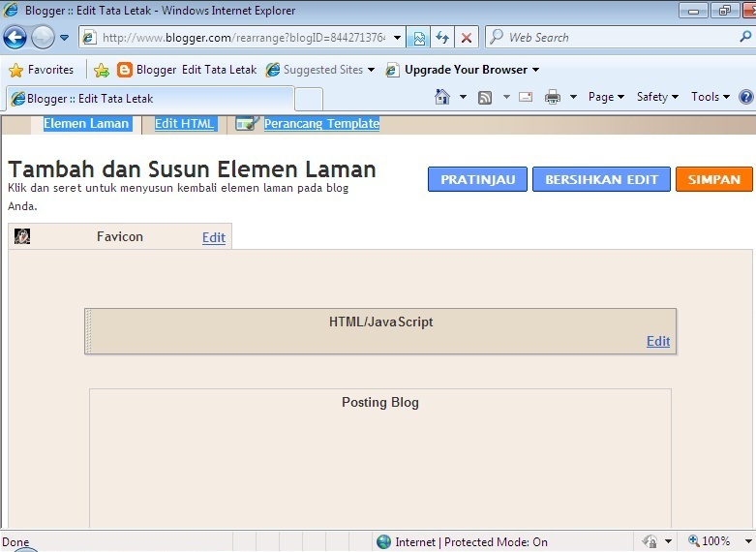Open the recent pages dropdown arrow
The height and width of the screenshot is (552, 756).
point(64,38)
